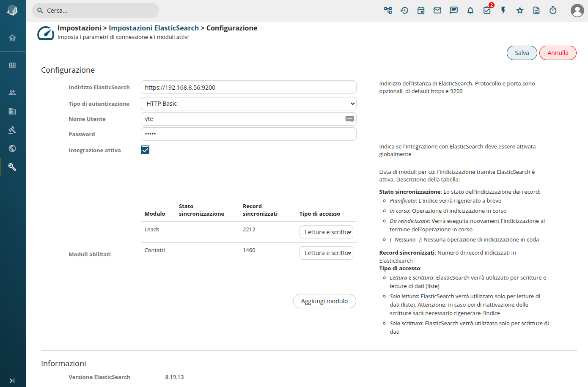Click the magnifier icon in the search bar
This screenshot has width=588, height=387.
pyautogui.click(x=40, y=11)
